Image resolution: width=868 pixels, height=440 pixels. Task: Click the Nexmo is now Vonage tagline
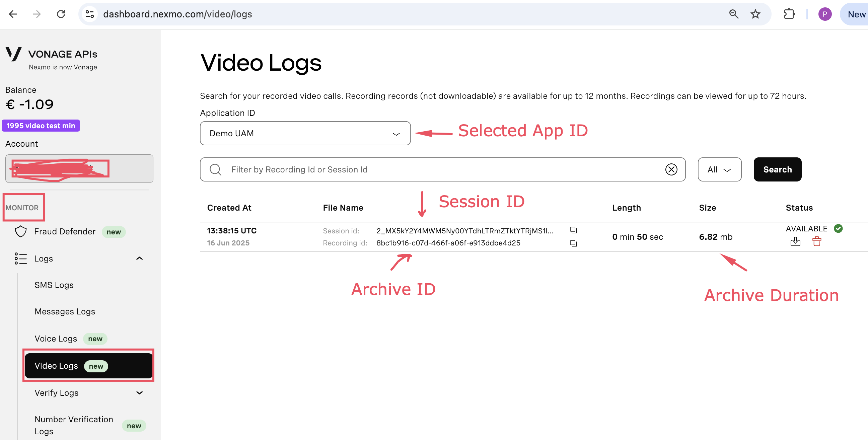(x=63, y=67)
